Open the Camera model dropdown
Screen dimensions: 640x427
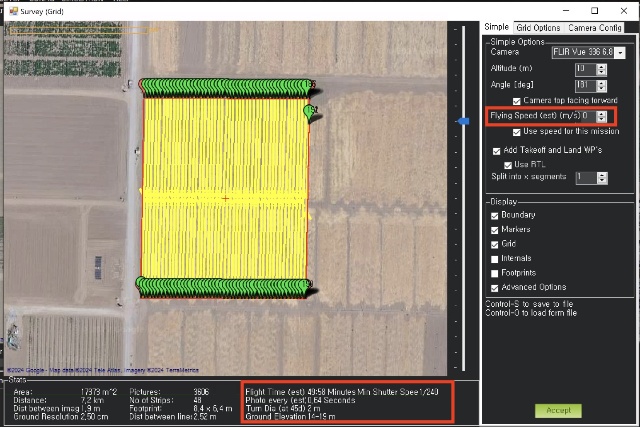pos(620,52)
